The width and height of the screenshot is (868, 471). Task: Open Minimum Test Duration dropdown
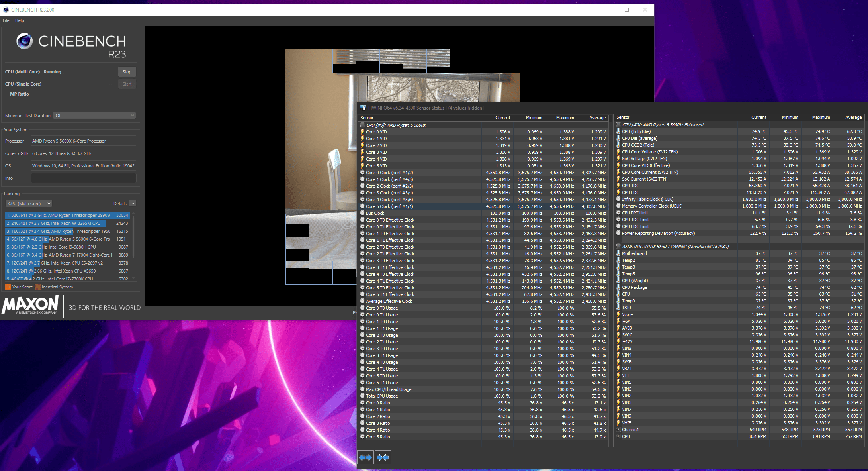[x=95, y=116]
